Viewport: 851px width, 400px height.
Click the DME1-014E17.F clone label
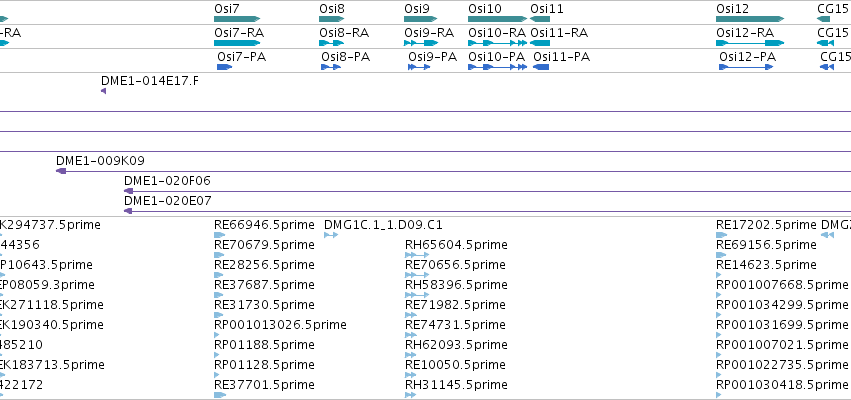coord(150,81)
